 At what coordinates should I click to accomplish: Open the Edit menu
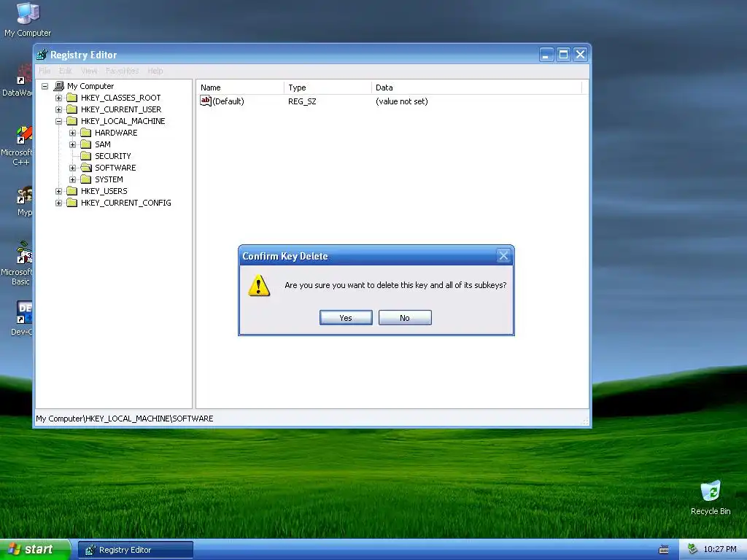coord(65,71)
